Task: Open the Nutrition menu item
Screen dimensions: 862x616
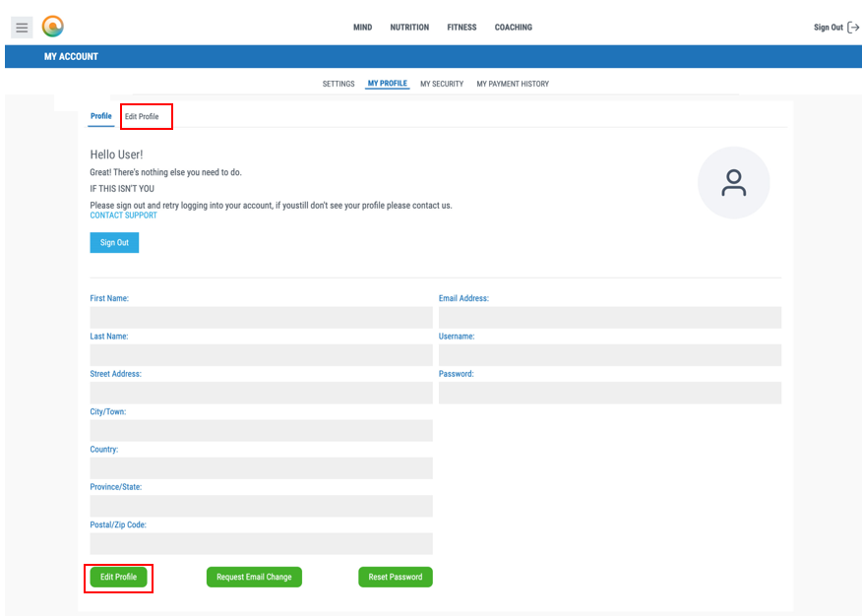Action: point(409,28)
